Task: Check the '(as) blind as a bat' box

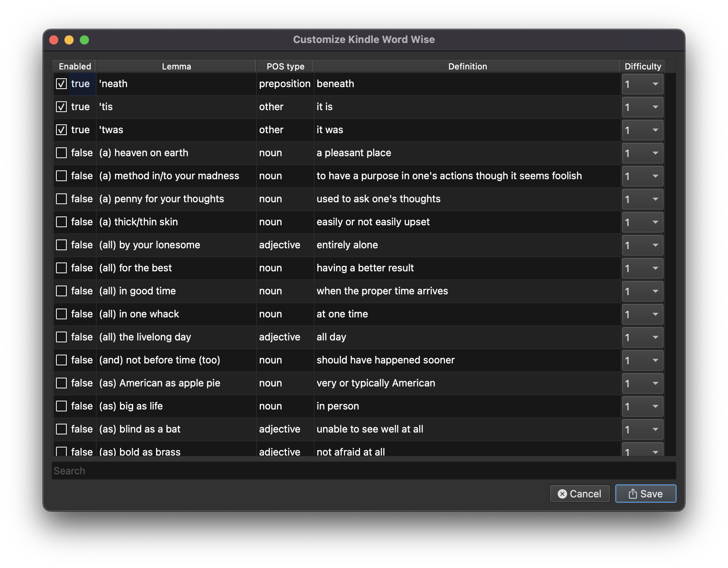Action: pyautogui.click(x=61, y=429)
